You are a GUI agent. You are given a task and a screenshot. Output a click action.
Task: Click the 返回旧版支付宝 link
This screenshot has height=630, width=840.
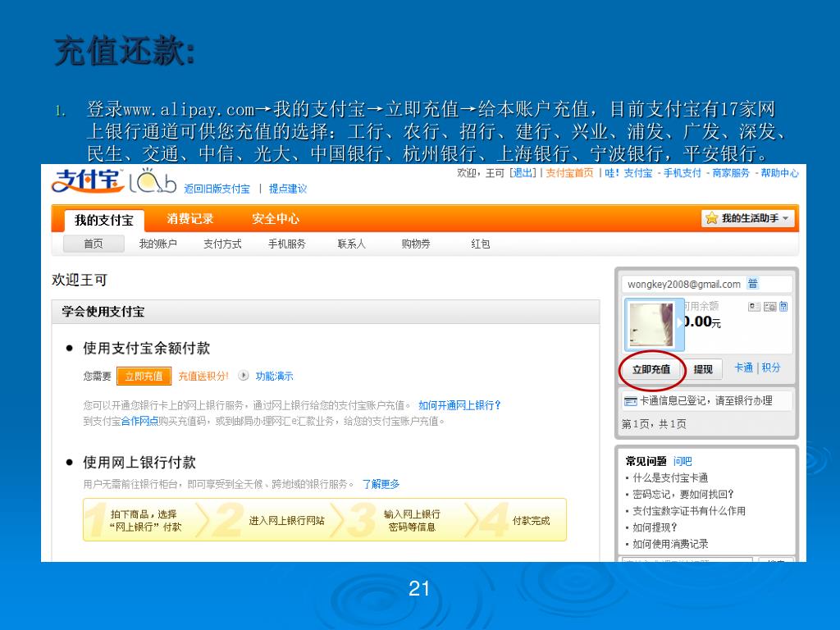pos(217,189)
